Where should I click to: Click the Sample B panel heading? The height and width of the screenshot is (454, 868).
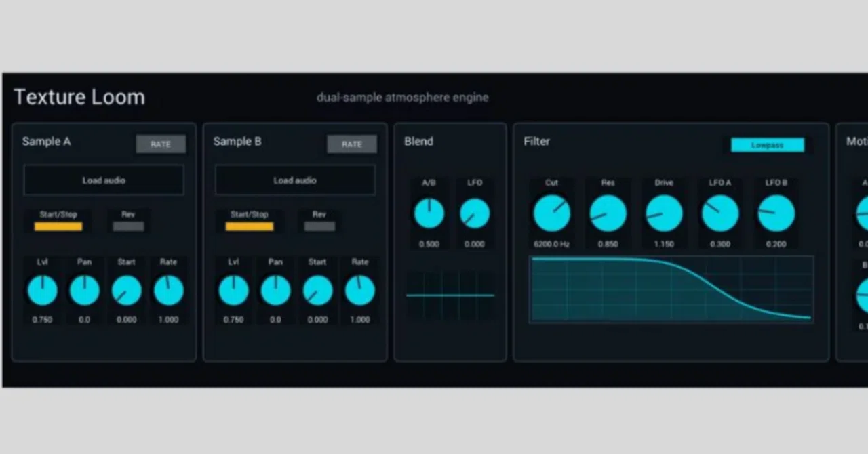point(237,141)
